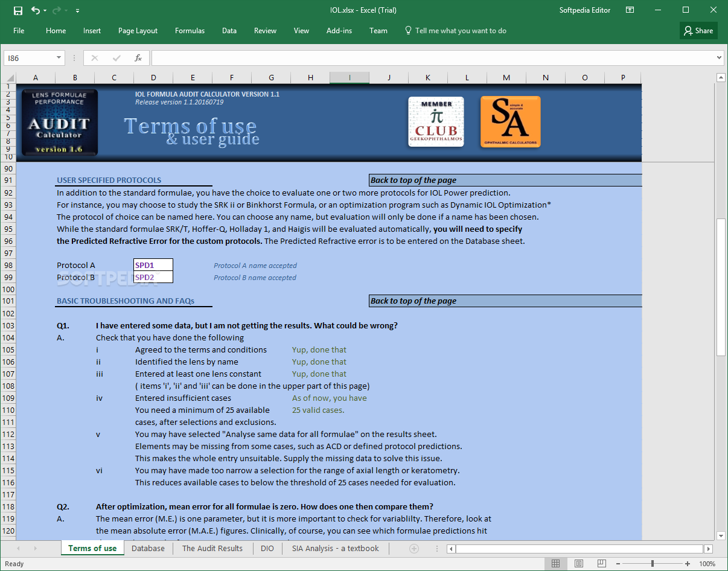Click the next sheet navigation arrow

pos(35,548)
